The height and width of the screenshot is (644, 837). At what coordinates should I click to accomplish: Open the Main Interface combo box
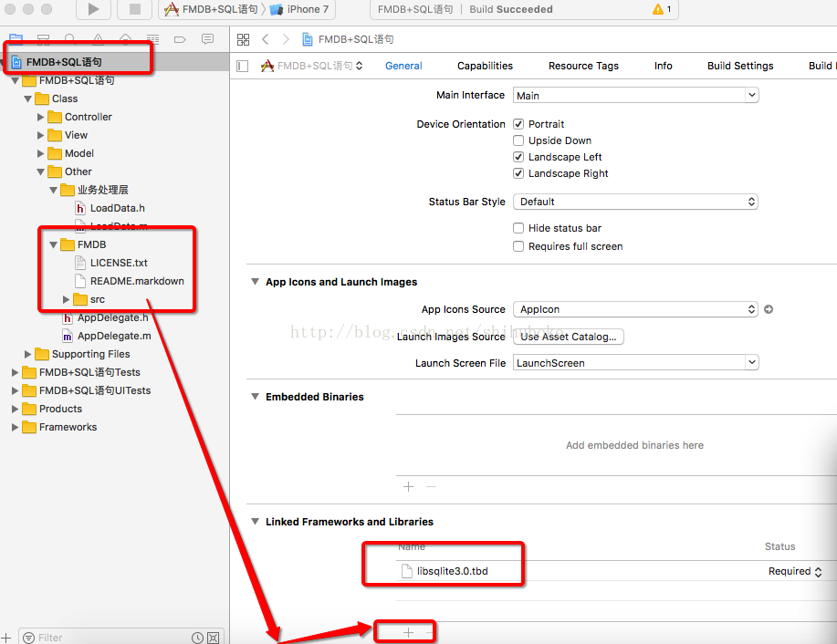pyautogui.click(x=636, y=96)
